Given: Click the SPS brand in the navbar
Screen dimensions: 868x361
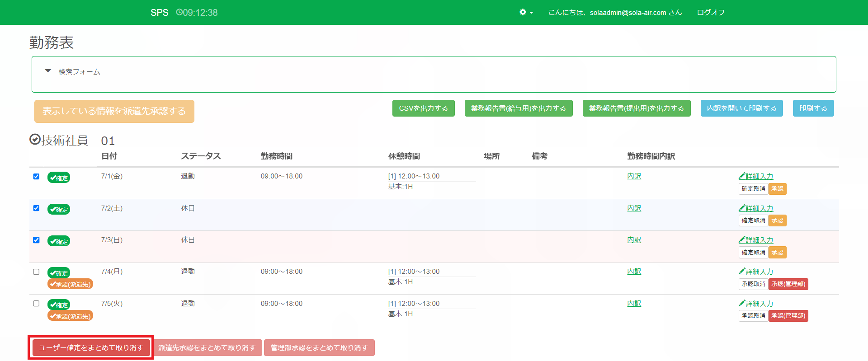Looking at the screenshot, I should pos(159,13).
